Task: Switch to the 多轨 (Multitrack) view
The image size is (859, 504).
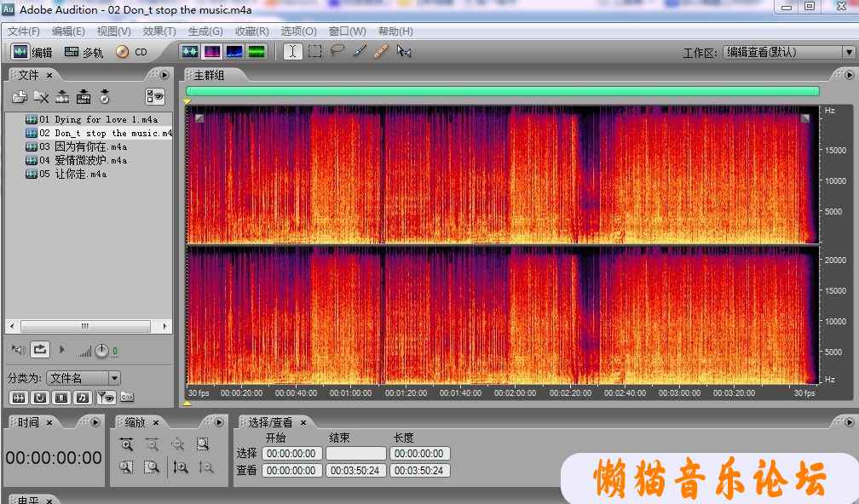Action: coord(84,52)
